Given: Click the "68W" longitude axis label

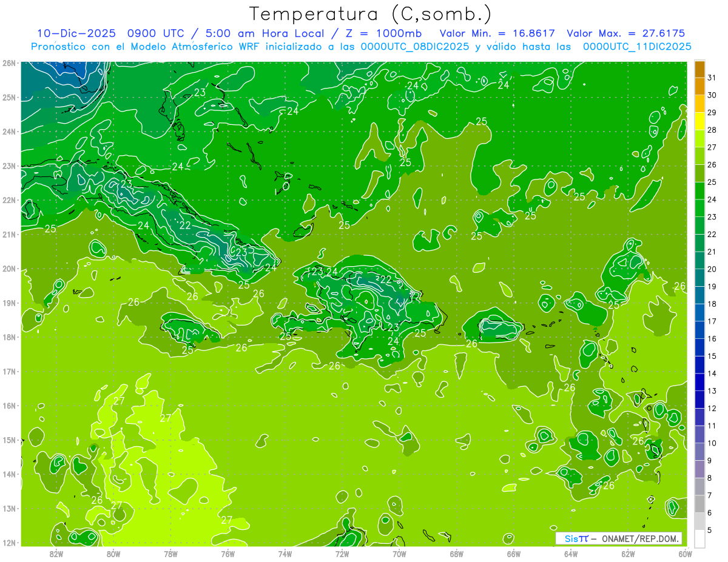Looking at the screenshot, I should pos(456,554).
